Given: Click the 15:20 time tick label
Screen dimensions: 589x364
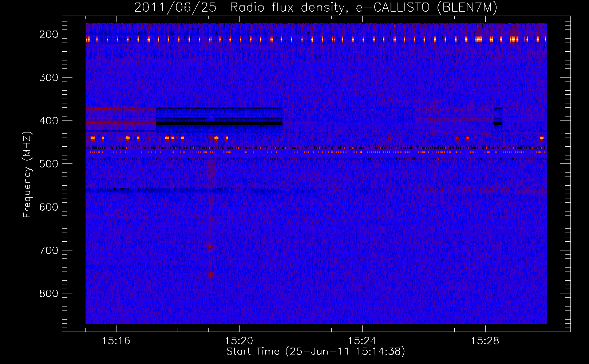Looking at the screenshot, I should point(239,341).
